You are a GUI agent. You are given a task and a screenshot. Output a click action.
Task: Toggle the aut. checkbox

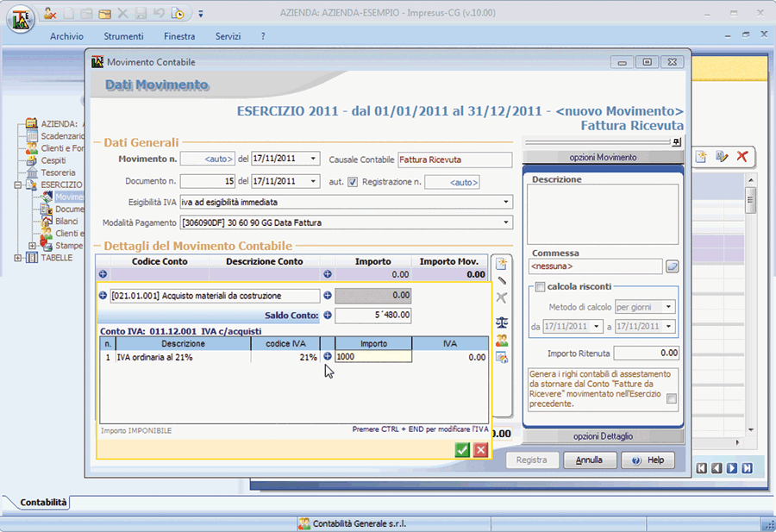(353, 182)
